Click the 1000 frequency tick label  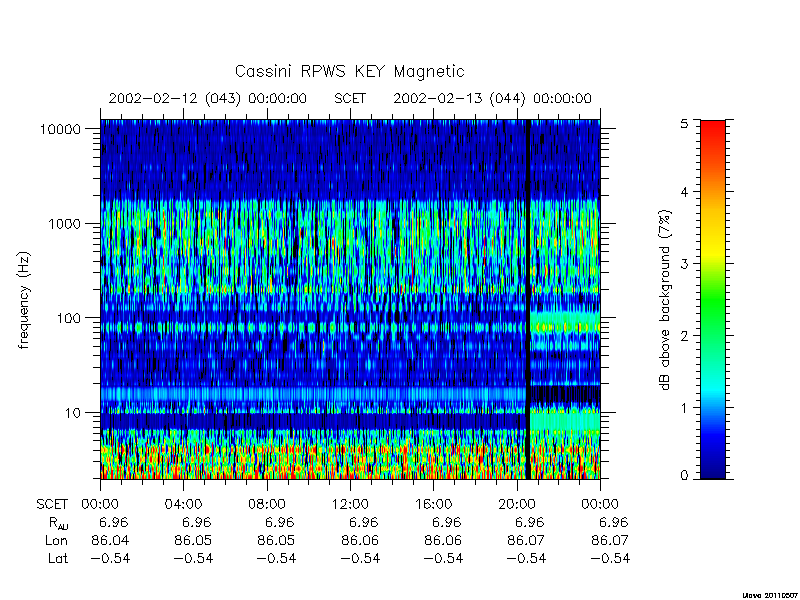(x=65, y=223)
